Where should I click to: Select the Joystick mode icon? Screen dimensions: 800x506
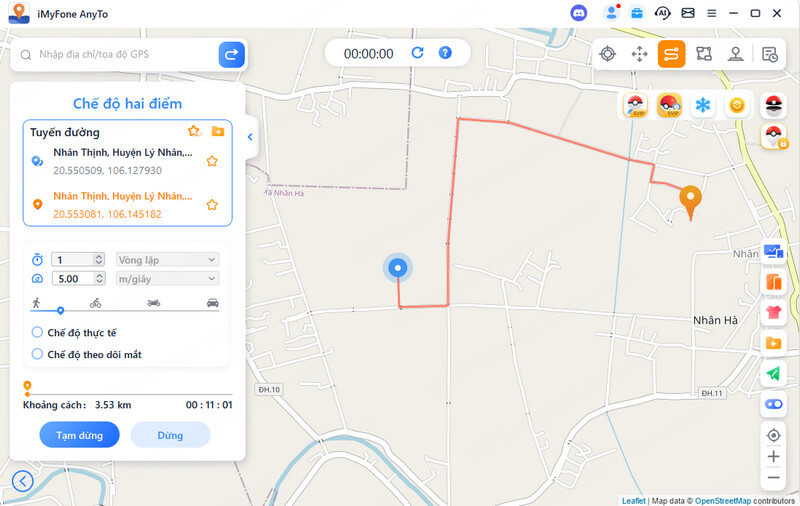[735, 54]
